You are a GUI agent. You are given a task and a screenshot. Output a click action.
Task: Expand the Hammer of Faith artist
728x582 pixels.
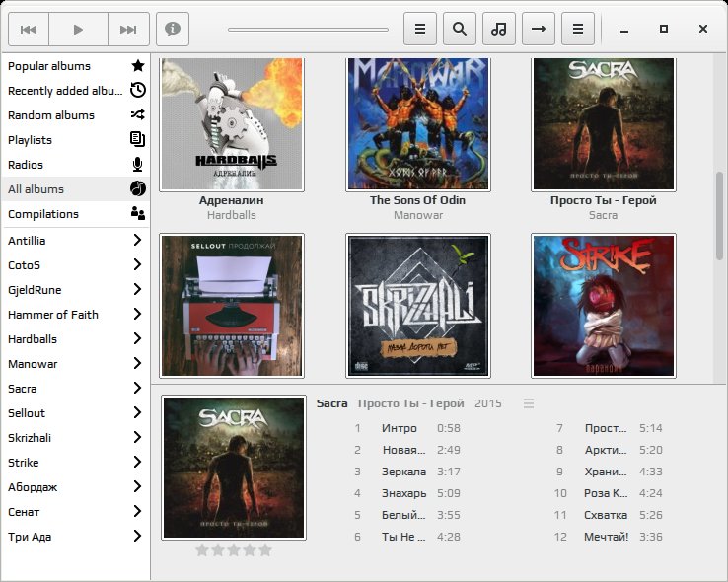[x=137, y=314]
